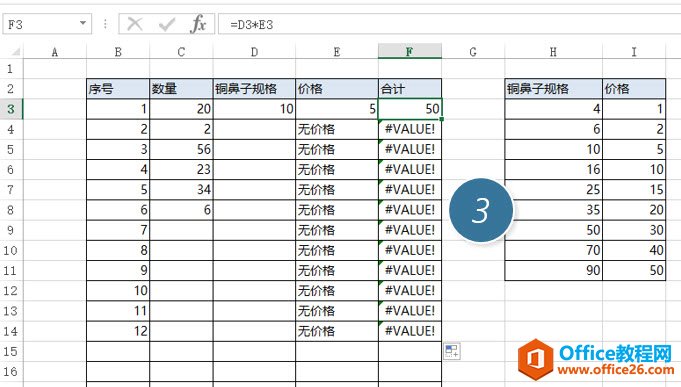Select cell E3 with price 5

337,109
